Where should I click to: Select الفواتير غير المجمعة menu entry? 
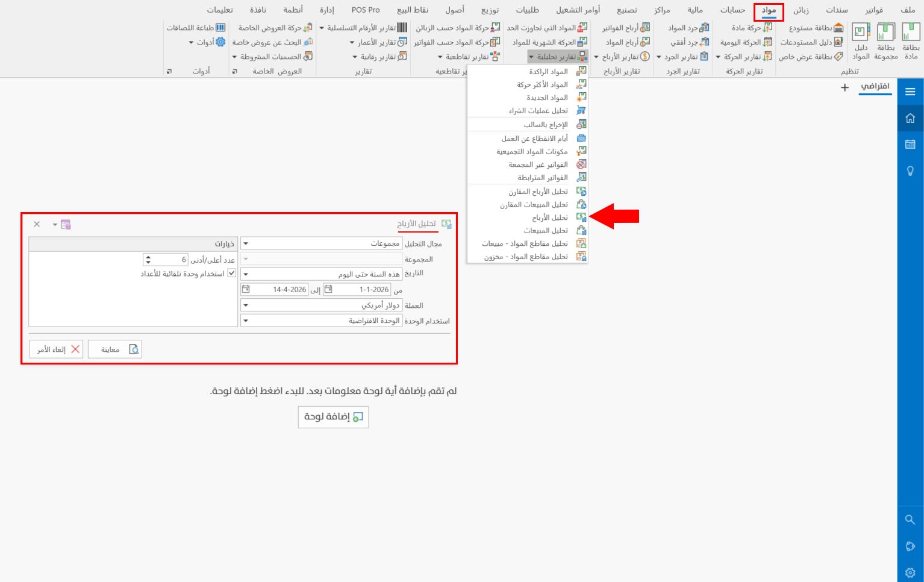click(528, 164)
